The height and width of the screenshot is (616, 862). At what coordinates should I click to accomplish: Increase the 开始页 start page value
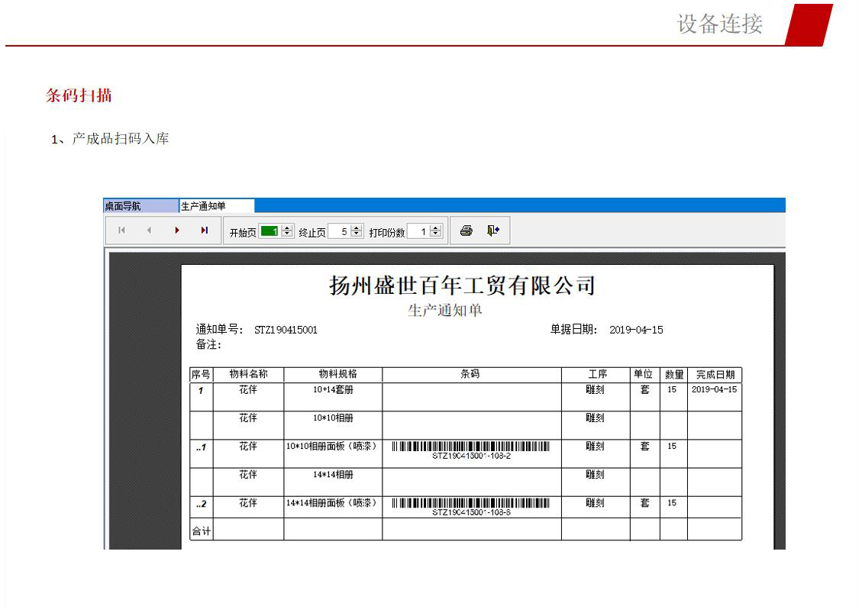[x=287, y=228]
